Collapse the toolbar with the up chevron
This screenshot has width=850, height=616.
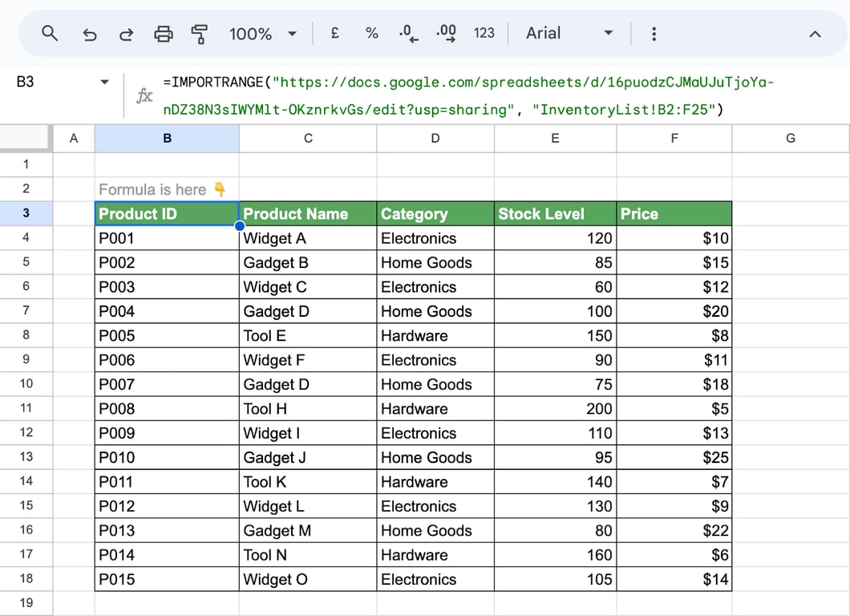point(815,34)
